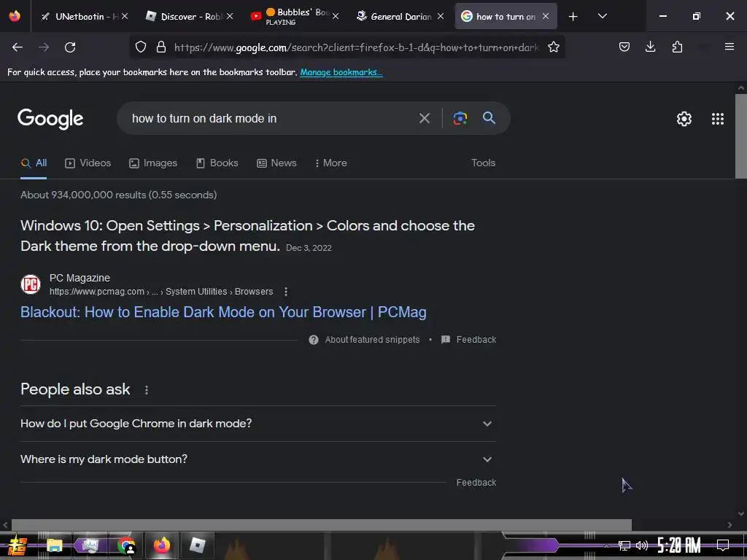The height and width of the screenshot is (560, 747).
Task: Click People also ask Feedback link
Action: (x=476, y=483)
